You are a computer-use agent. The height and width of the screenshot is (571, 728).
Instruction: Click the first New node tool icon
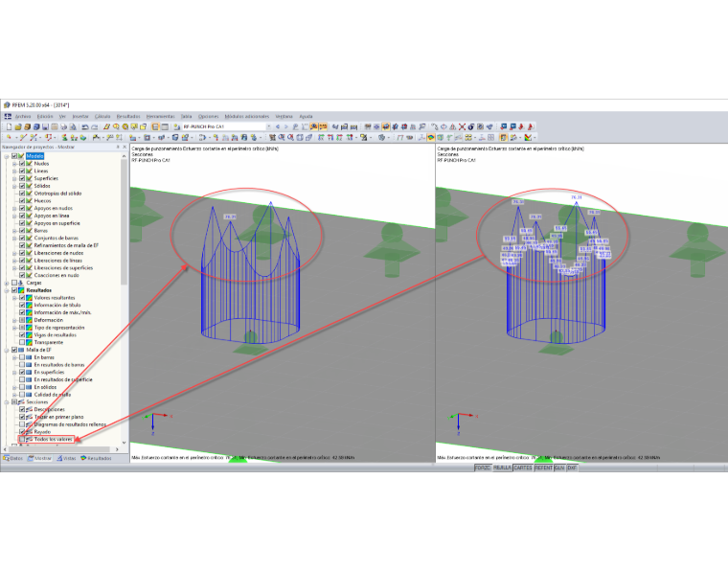click(x=9, y=137)
